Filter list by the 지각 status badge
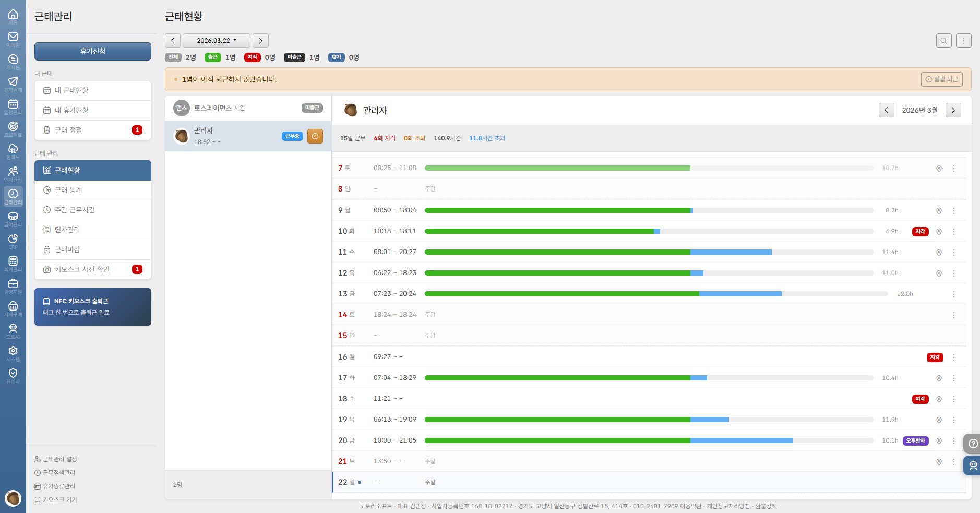Screen dimensions: 980x513 (252, 57)
